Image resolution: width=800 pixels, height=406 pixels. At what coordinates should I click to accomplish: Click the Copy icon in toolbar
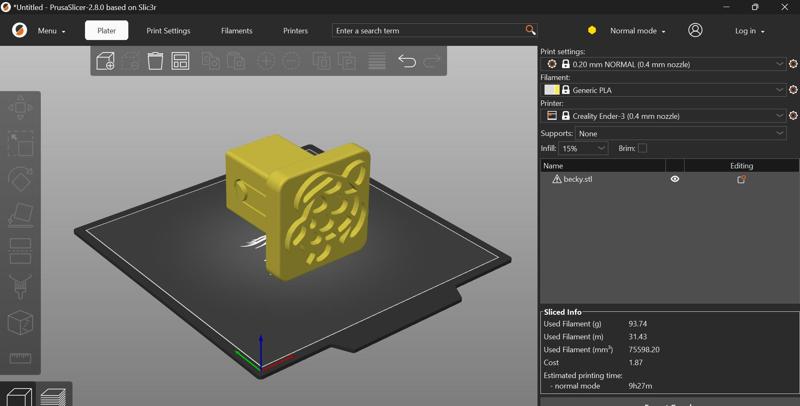(211, 61)
